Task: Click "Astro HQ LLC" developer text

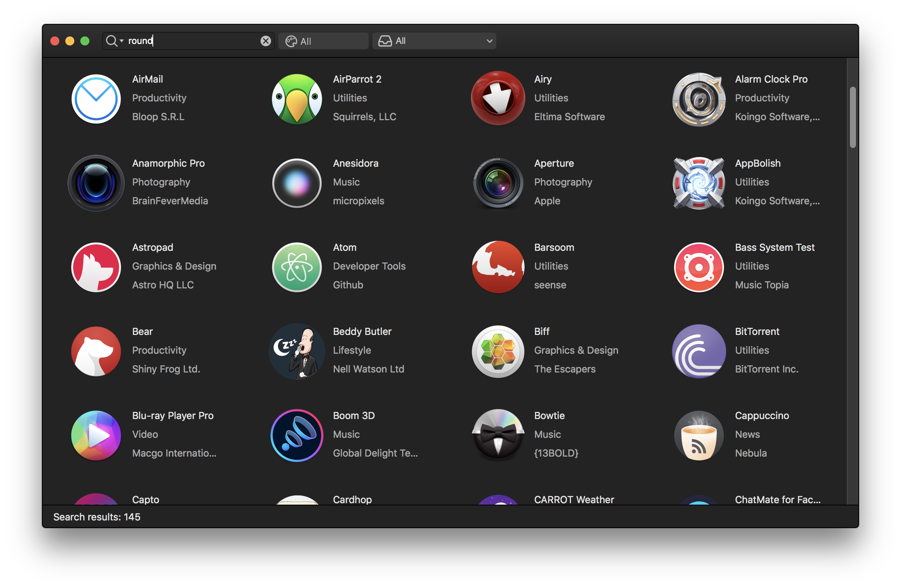Action: coord(163,285)
